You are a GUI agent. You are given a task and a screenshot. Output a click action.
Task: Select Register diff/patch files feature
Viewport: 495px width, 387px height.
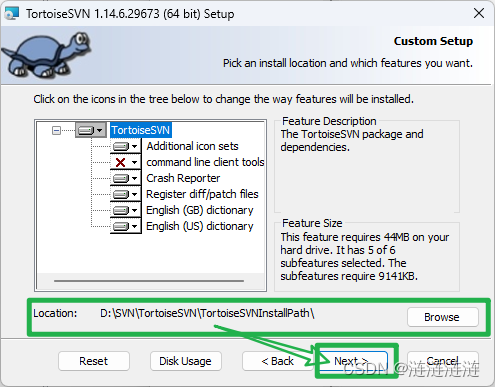202,194
